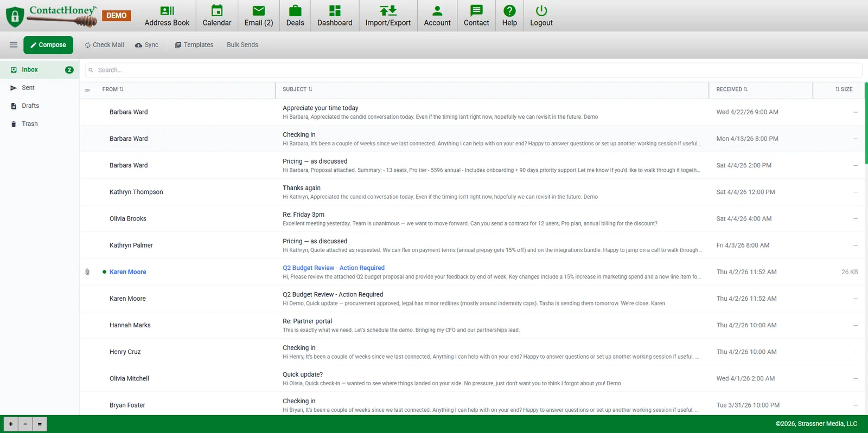The width and height of the screenshot is (868, 433).
Task: Sort emails by the RECEIVED column
Action: coord(732,89)
